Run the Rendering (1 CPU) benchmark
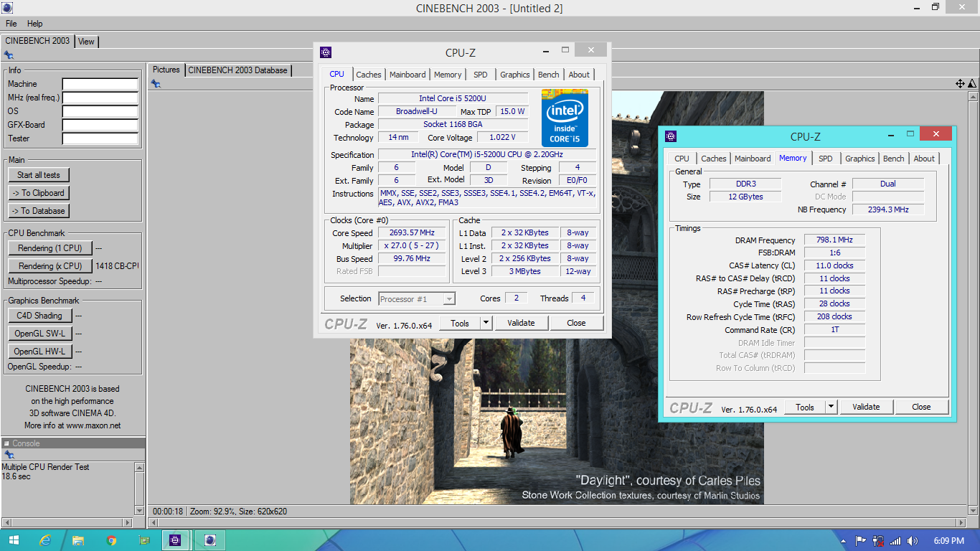 50,248
